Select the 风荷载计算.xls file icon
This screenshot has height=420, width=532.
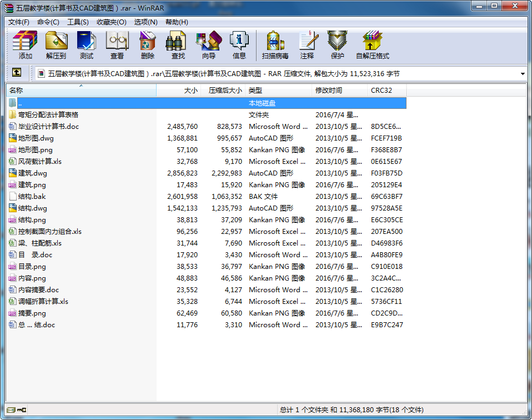(x=12, y=161)
